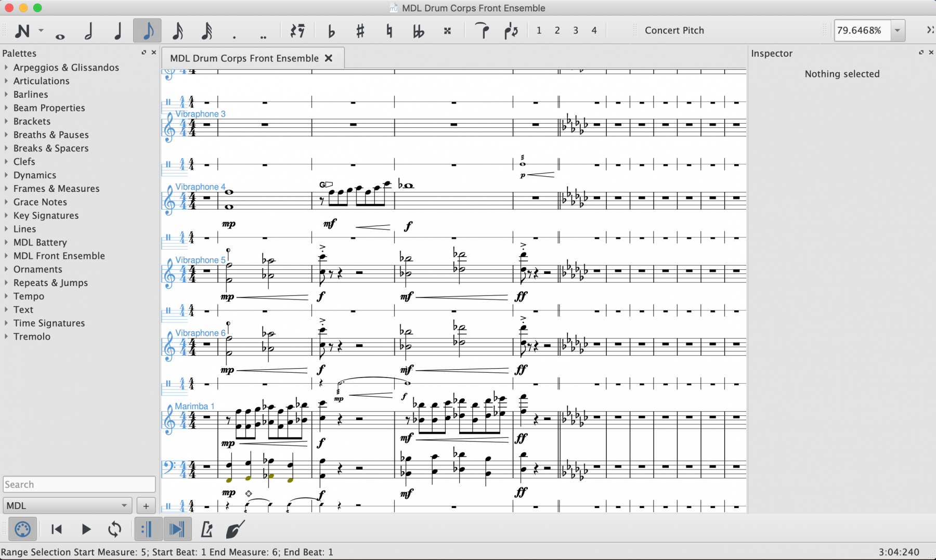Apply sharp accidental
936x560 pixels.
(360, 31)
